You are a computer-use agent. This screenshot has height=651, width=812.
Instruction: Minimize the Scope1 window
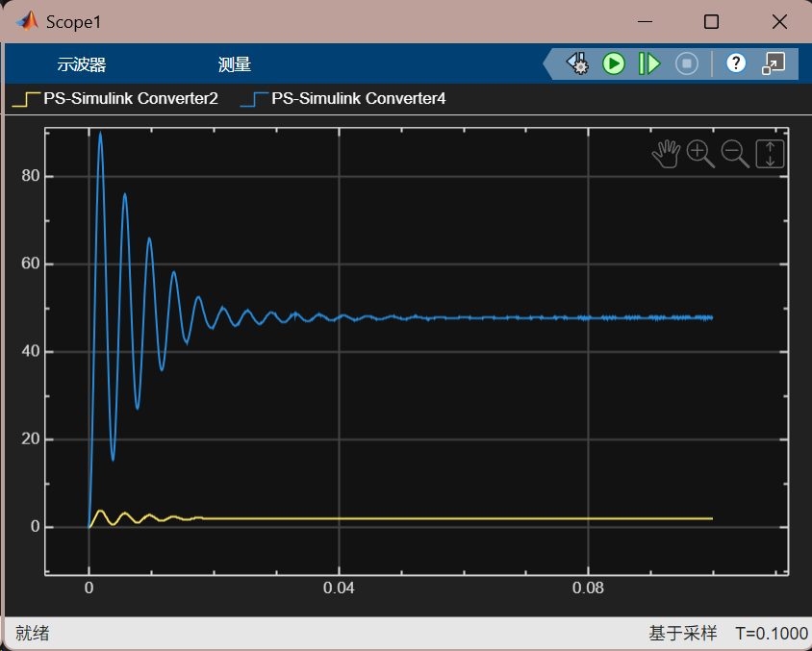pos(645,22)
